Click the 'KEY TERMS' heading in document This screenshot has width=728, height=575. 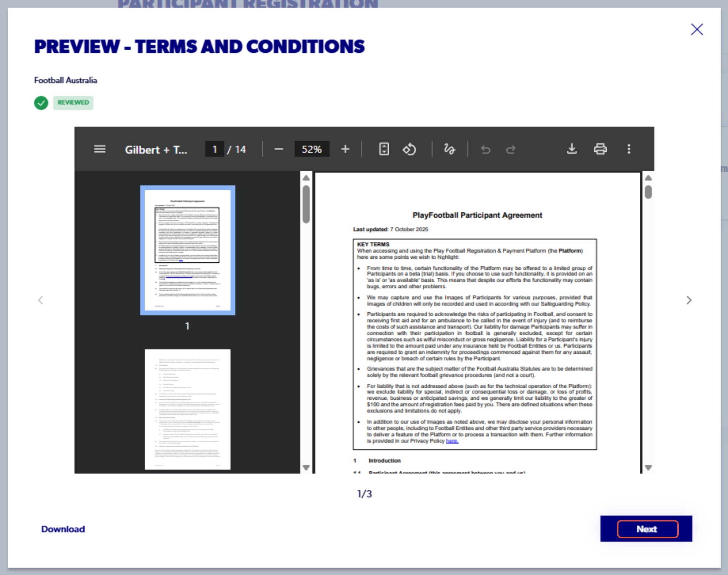[x=373, y=244]
